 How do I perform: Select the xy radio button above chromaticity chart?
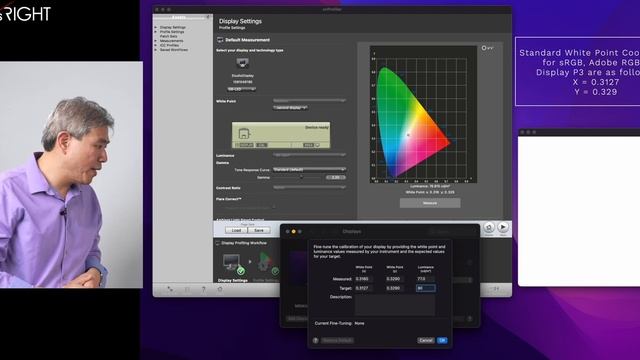tap(484, 48)
